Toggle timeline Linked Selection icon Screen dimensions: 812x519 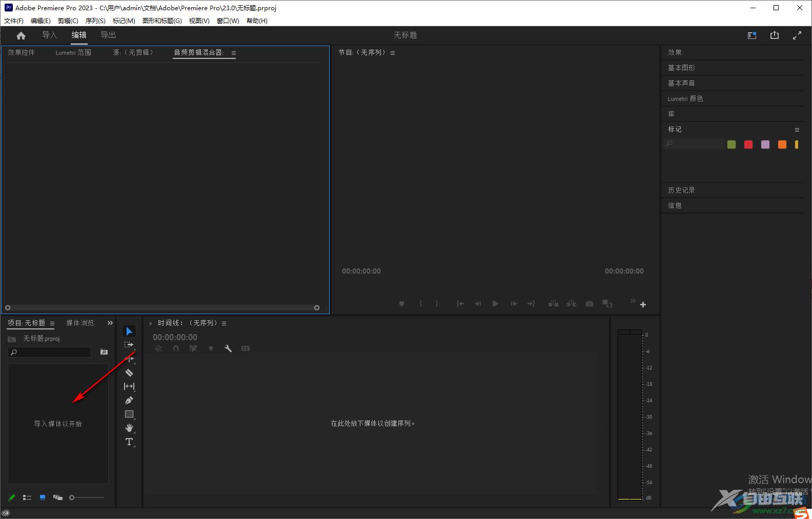(193, 348)
